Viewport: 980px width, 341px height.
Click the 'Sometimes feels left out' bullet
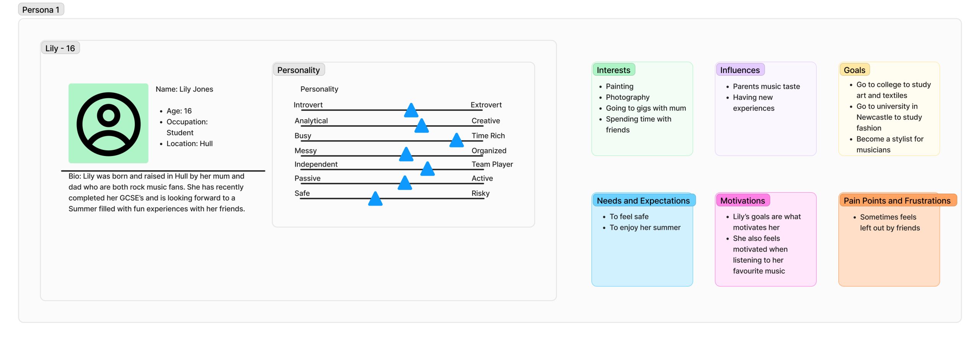pyautogui.click(x=889, y=222)
